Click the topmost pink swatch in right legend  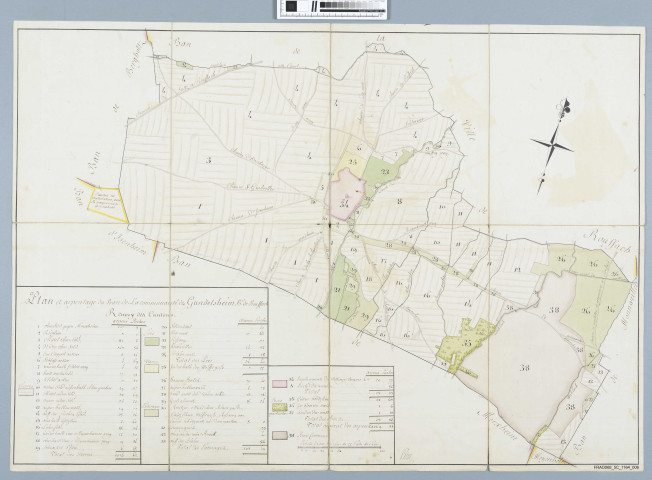(279, 381)
